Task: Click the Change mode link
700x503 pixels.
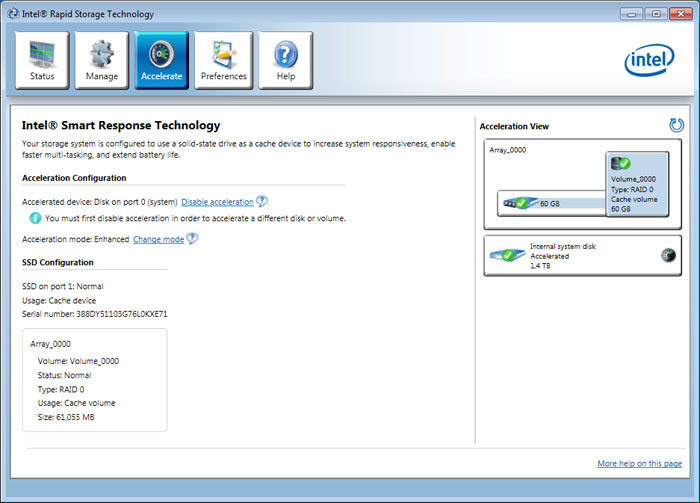Action: [158, 239]
